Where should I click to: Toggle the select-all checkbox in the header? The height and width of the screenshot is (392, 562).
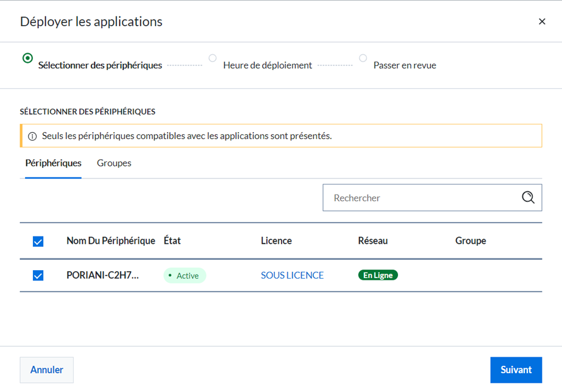click(x=38, y=241)
